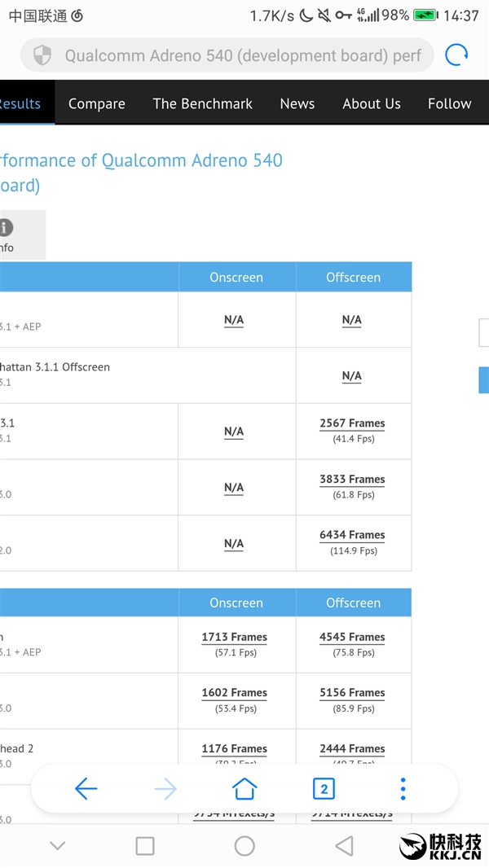The width and height of the screenshot is (489, 868).
Task: Open the Compare tab
Action: click(x=96, y=103)
